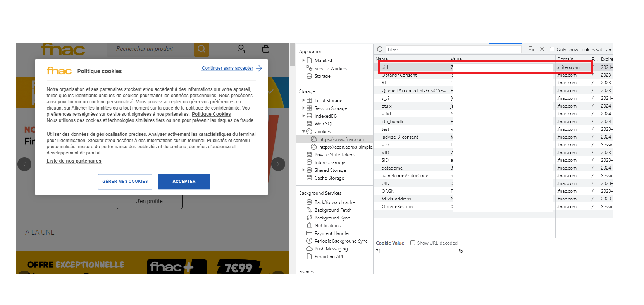Viewport: 644px width, 305px height.
Task: Select the iadvize-3-consent cookie row
Action: point(493,137)
